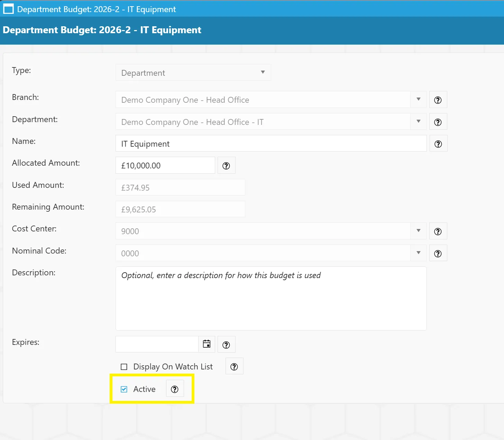Enable Display On Watch List checkbox
Image resolution: width=504 pixels, height=440 pixels.
pyautogui.click(x=124, y=367)
